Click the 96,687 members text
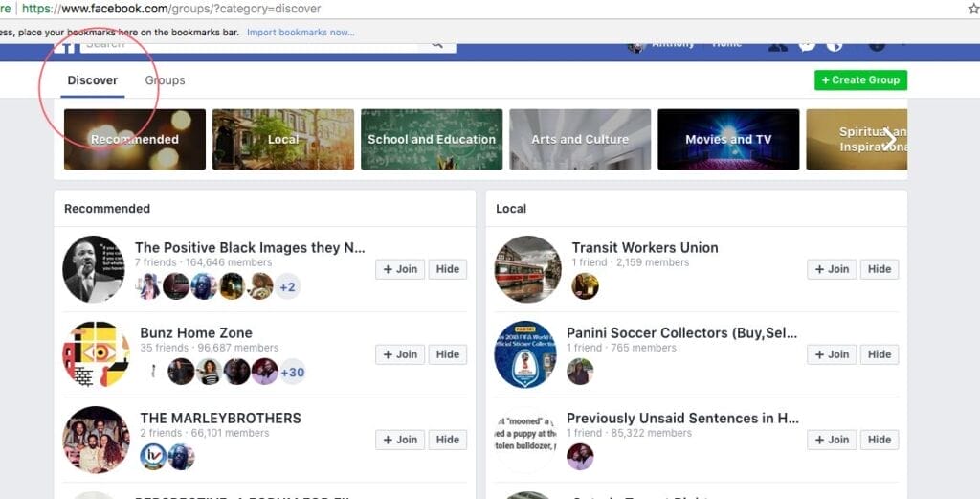 pyautogui.click(x=237, y=348)
